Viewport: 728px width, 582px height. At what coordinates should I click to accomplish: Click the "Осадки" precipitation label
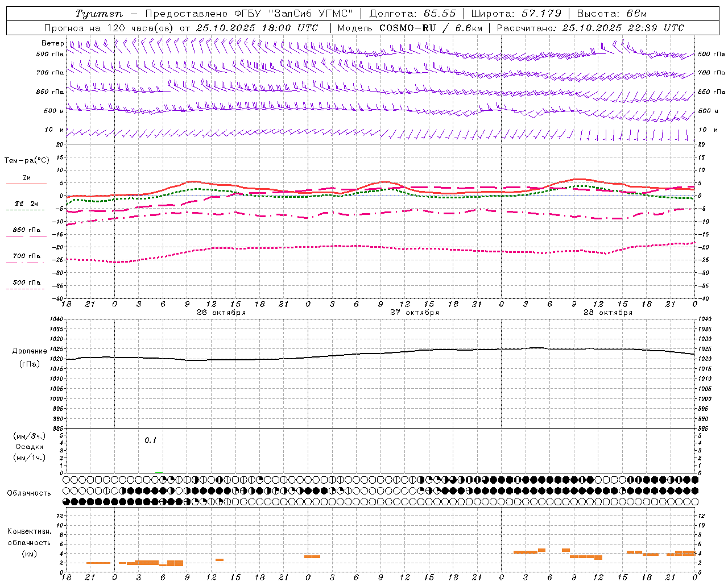pyautogui.click(x=30, y=447)
